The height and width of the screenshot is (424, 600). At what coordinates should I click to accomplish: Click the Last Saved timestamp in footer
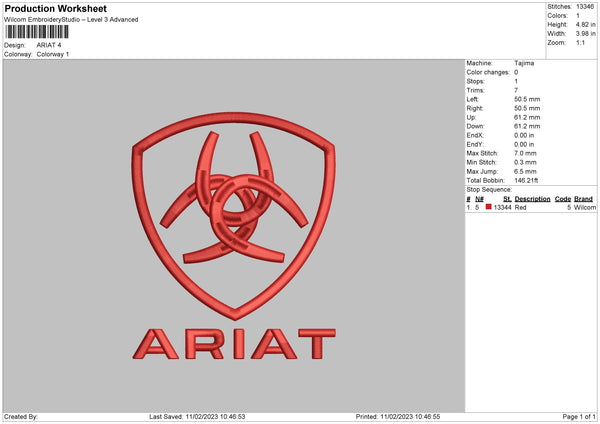(x=197, y=416)
